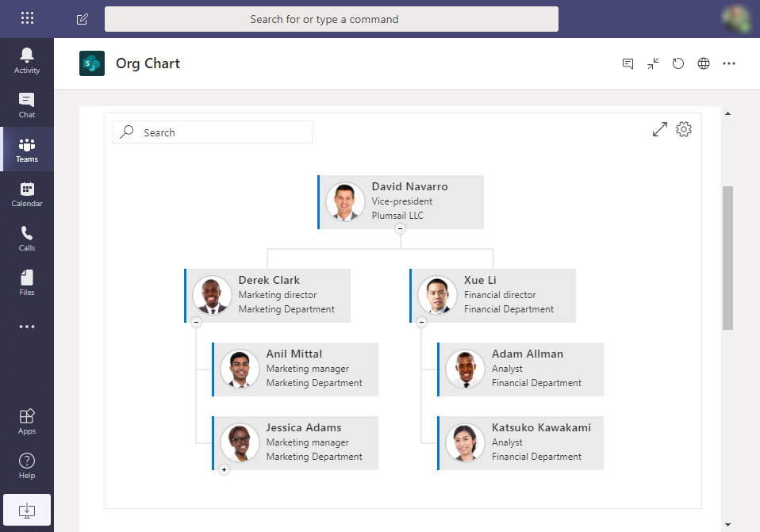This screenshot has width=760, height=532.
Task: Open the Files section
Action: [27, 282]
